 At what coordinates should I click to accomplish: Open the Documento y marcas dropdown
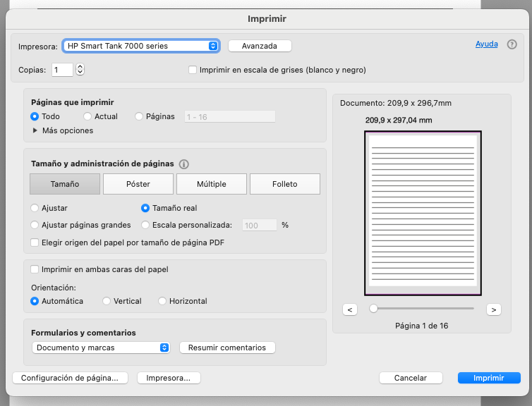click(x=102, y=347)
